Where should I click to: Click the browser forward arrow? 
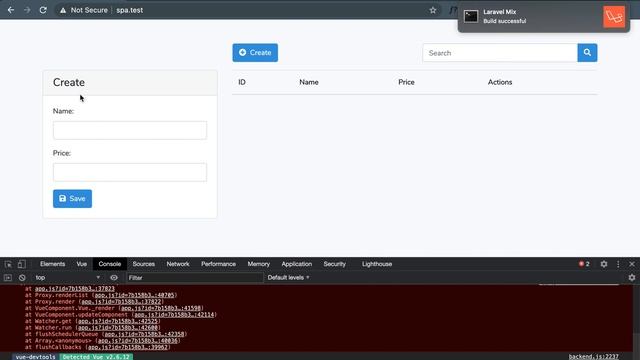click(27, 10)
